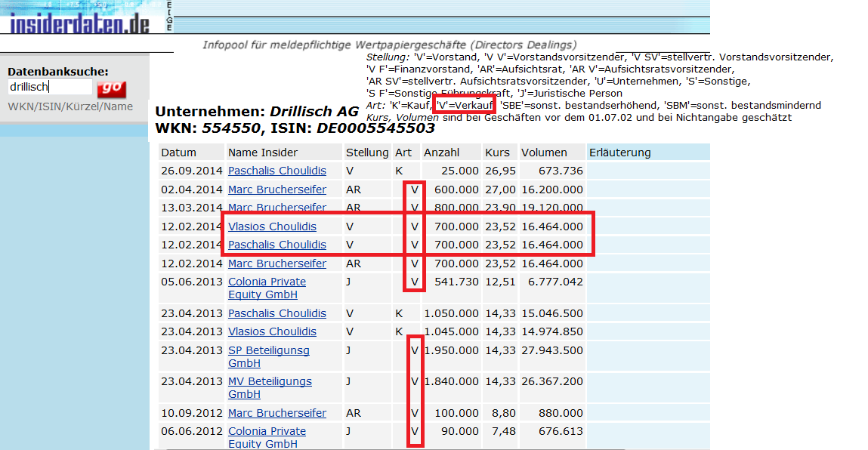Click the Anzahl value 1.840.000
The image size is (868, 450).
[452, 381]
